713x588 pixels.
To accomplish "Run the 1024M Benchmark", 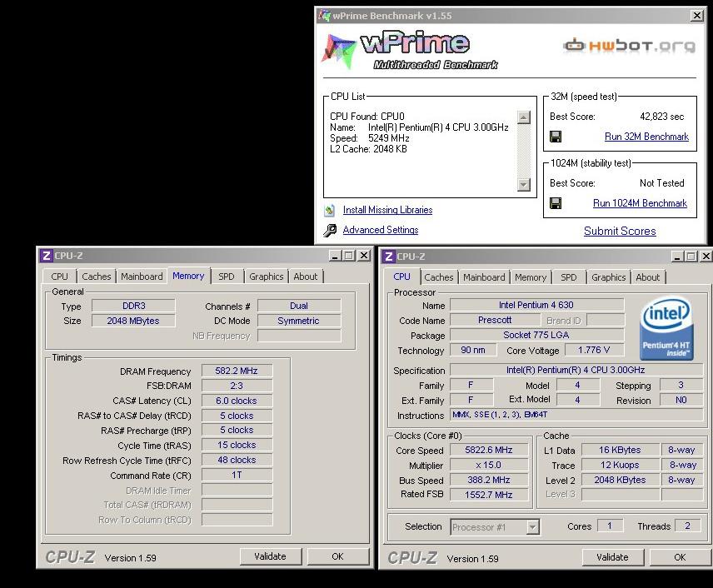I will 640,203.
